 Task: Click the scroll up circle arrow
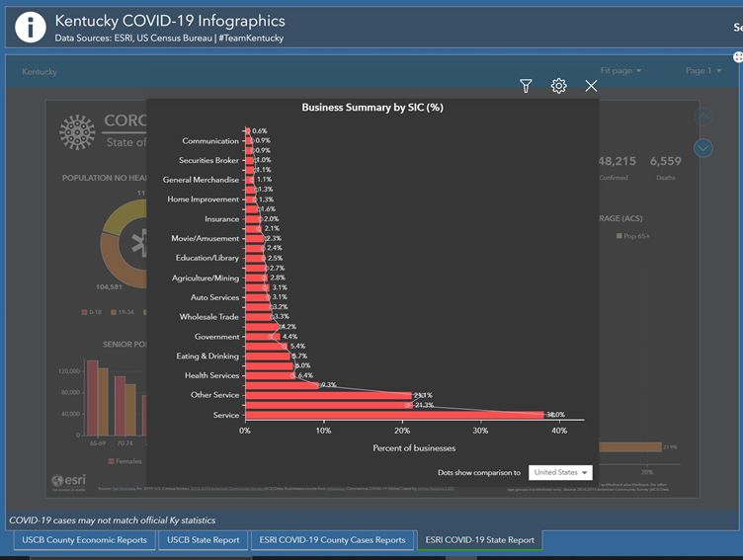(x=703, y=117)
